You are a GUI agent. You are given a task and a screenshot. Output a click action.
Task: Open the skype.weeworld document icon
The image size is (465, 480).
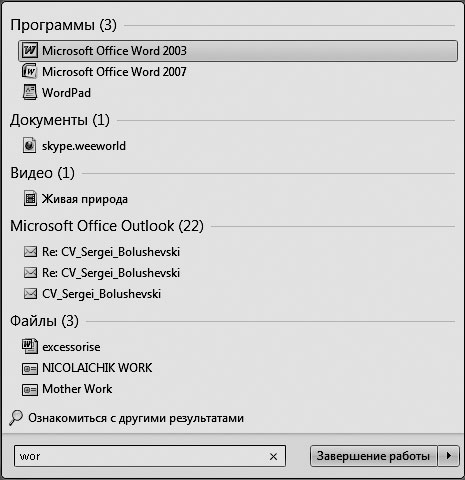click(x=30, y=146)
